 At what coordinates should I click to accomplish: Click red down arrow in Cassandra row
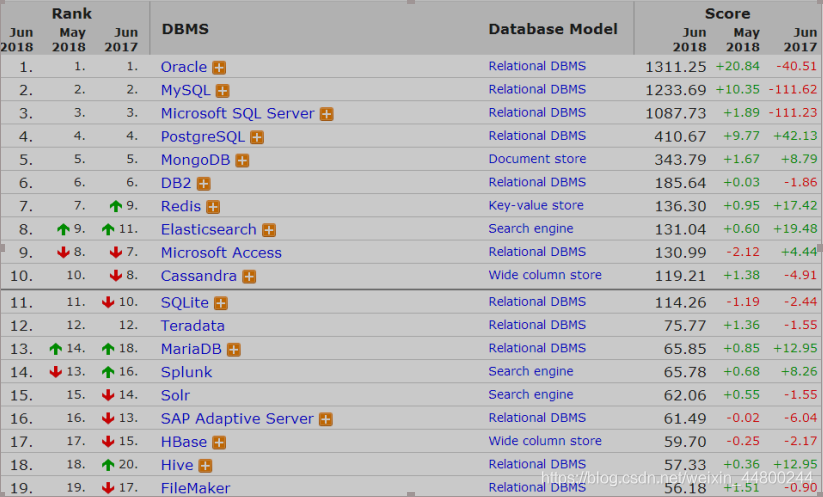(116, 276)
